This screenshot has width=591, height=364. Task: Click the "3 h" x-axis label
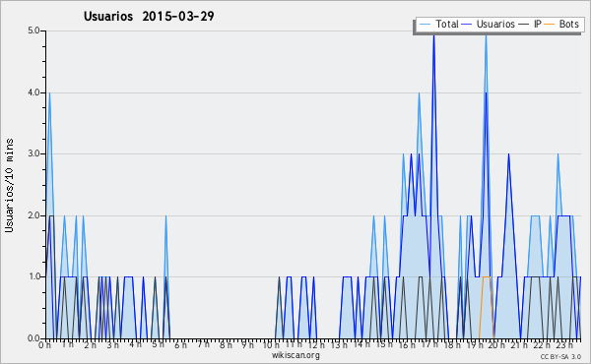point(112,345)
